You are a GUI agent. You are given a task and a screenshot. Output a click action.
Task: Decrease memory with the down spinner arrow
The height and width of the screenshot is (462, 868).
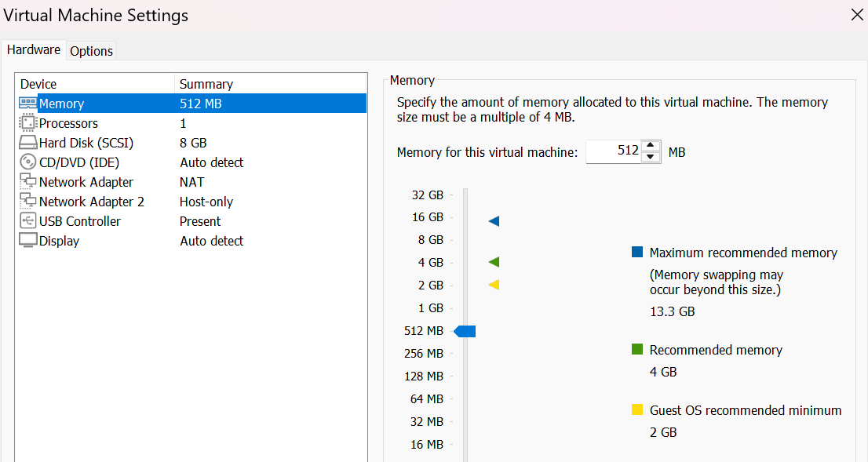coord(651,157)
